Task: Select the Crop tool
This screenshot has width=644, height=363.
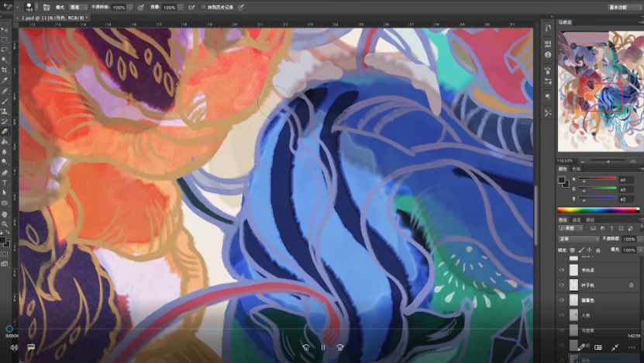Action: pos(5,71)
